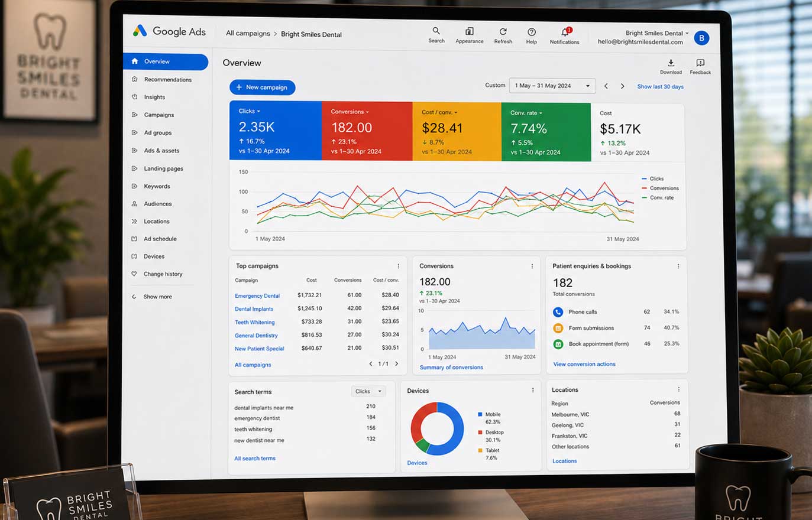Open the Teeth Whitening campaign link
This screenshot has width=812, height=520.
(255, 322)
